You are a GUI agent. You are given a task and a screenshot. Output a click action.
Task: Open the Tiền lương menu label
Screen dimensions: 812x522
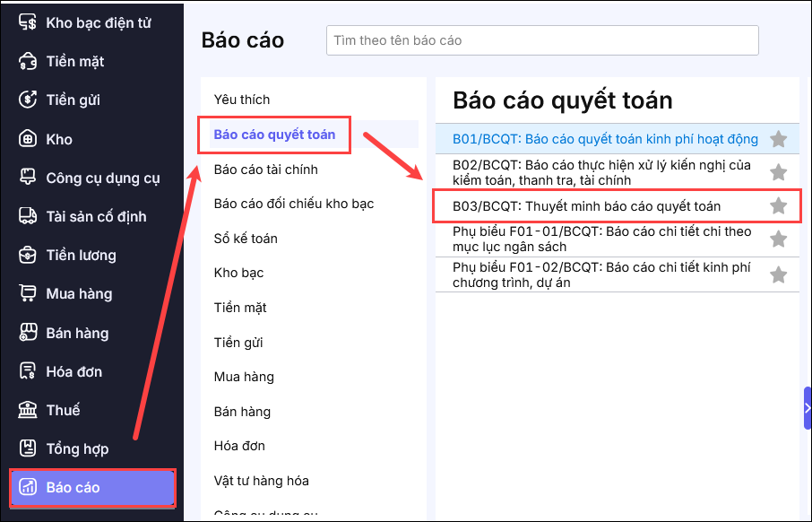(82, 256)
